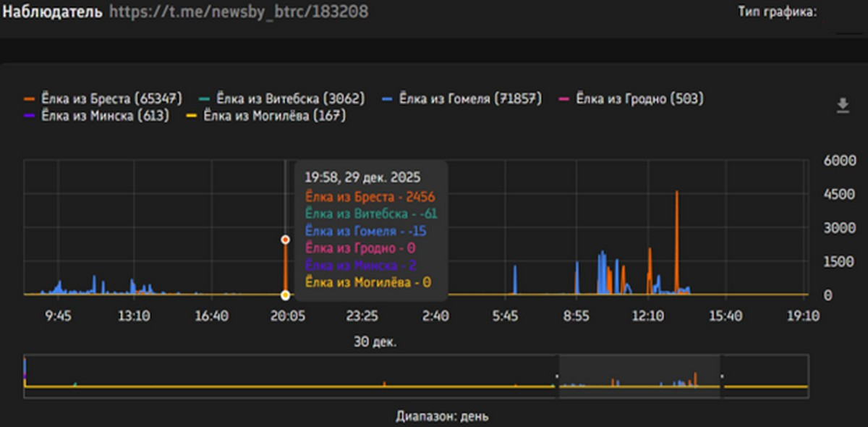Toggle the Ёлка из Бреста legend series
This screenshot has height=427, width=868.
click(103, 99)
